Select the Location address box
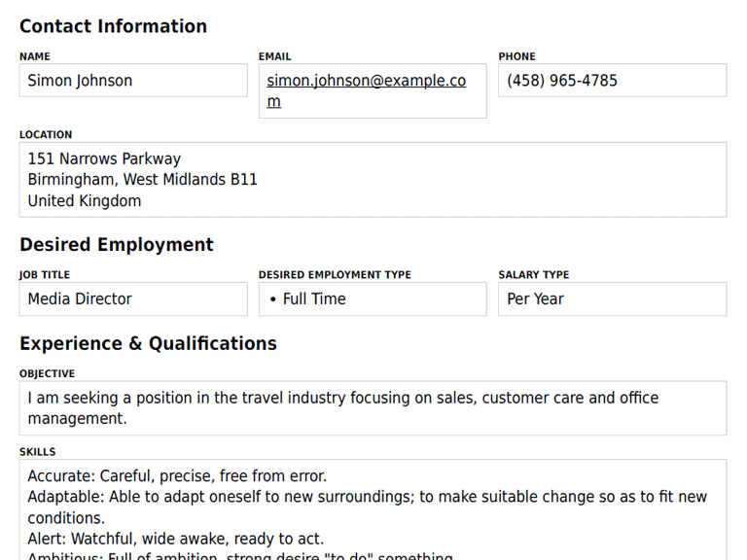Viewport: 747px width, 560px height. (373, 180)
